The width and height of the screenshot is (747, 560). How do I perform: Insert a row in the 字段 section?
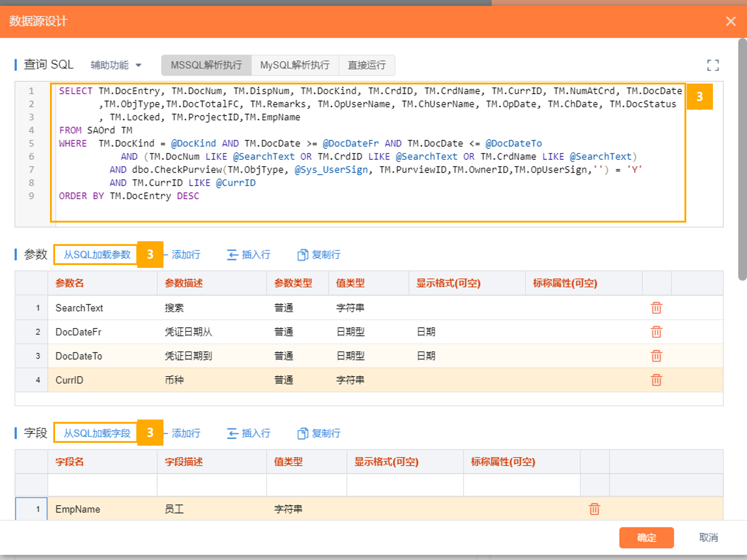pyautogui.click(x=248, y=434)
